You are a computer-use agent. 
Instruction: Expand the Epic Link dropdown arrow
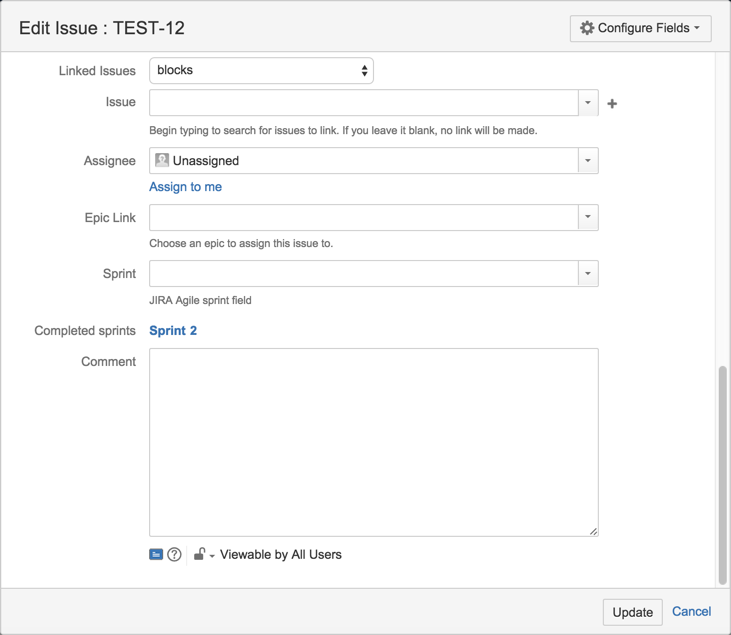coord(588,217)
